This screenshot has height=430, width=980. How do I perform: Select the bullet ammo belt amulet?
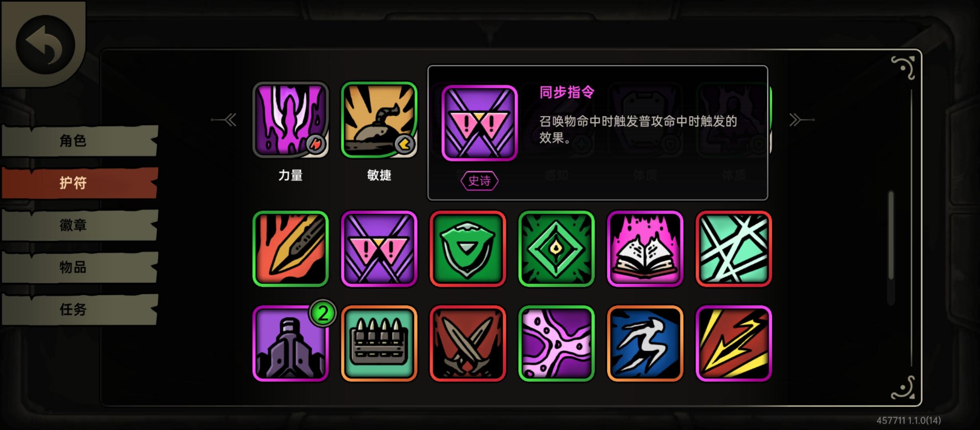[379, 343]
